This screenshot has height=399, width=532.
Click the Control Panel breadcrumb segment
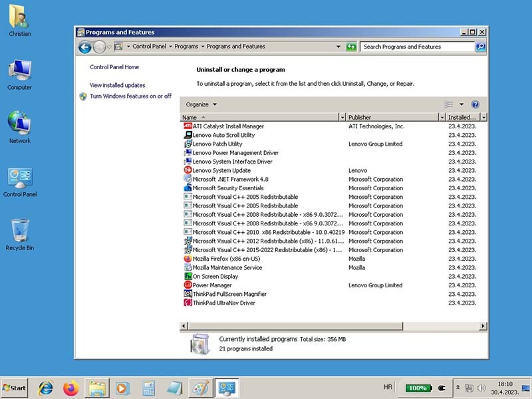pos(149,47)
